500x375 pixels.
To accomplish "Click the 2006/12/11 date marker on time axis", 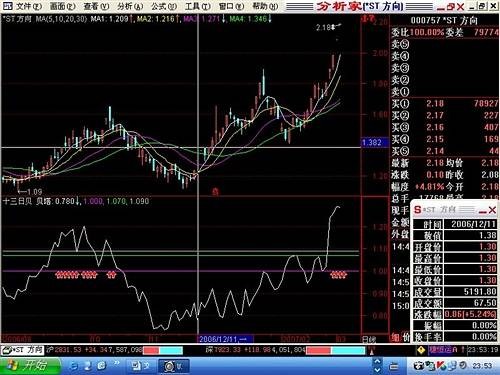I will coord(222,339).
